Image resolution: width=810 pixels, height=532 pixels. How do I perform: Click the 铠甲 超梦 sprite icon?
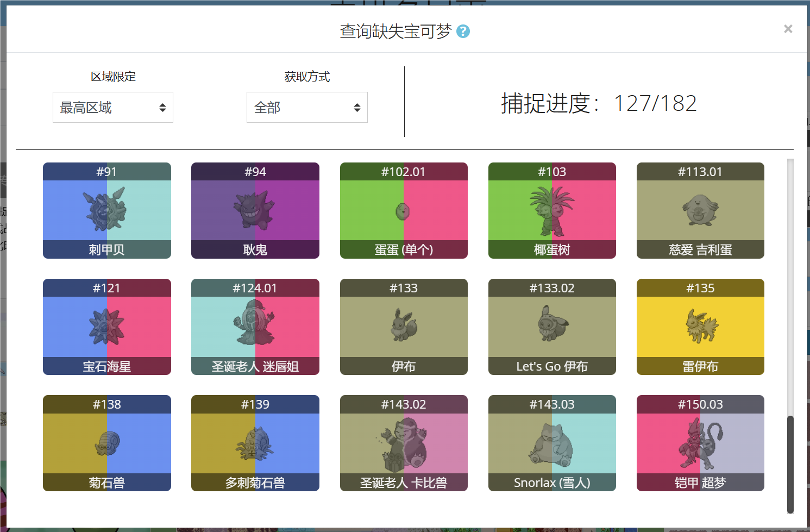700,444
